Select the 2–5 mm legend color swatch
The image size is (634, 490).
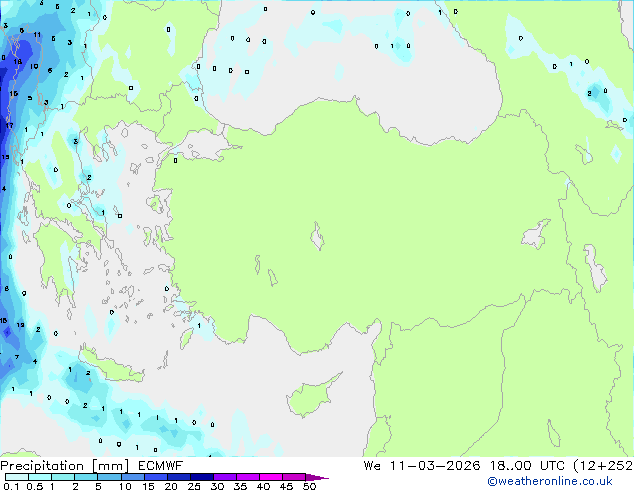pyautogui.click(x=86, y=477)
